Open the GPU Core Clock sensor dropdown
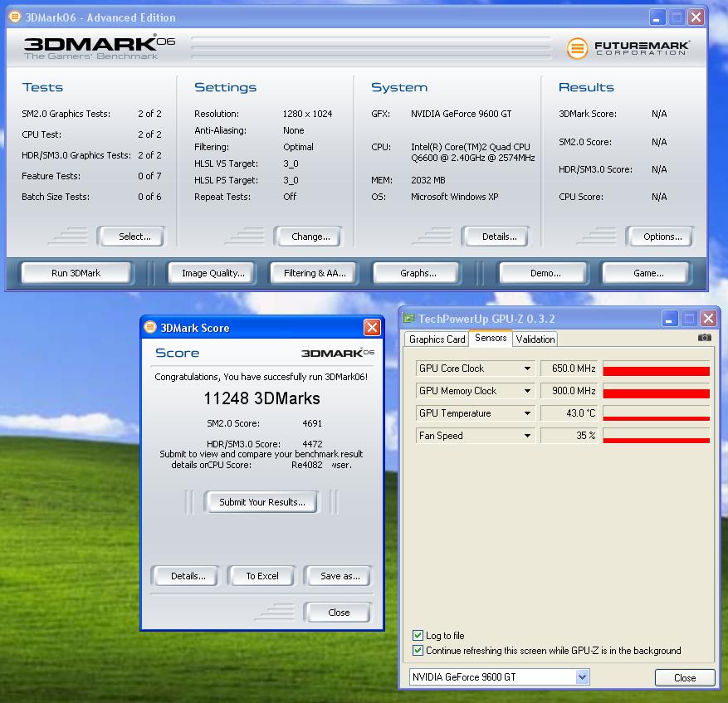Screen dimensions: 728x703 pos(527,369)
